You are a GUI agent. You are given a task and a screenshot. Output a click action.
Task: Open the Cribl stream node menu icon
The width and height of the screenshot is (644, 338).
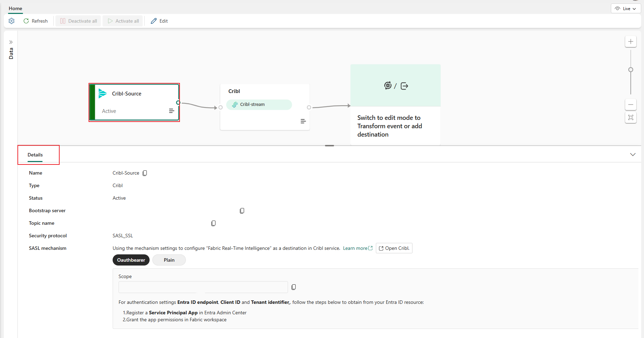point(303,121)
